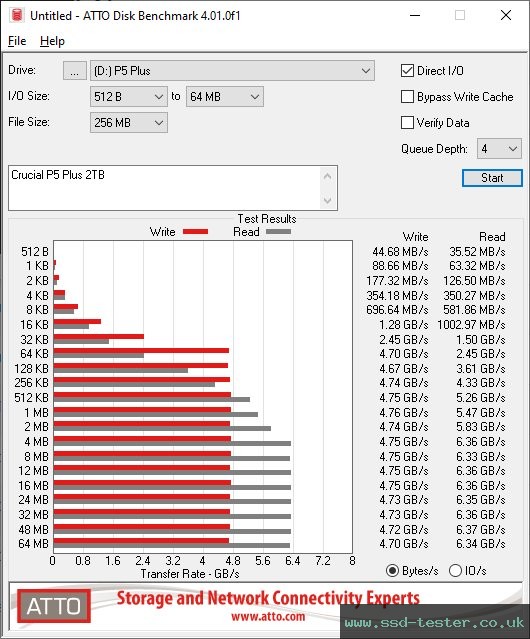
Task: Minimize the ATTO Disk Benchmark window
Action: 415,15
